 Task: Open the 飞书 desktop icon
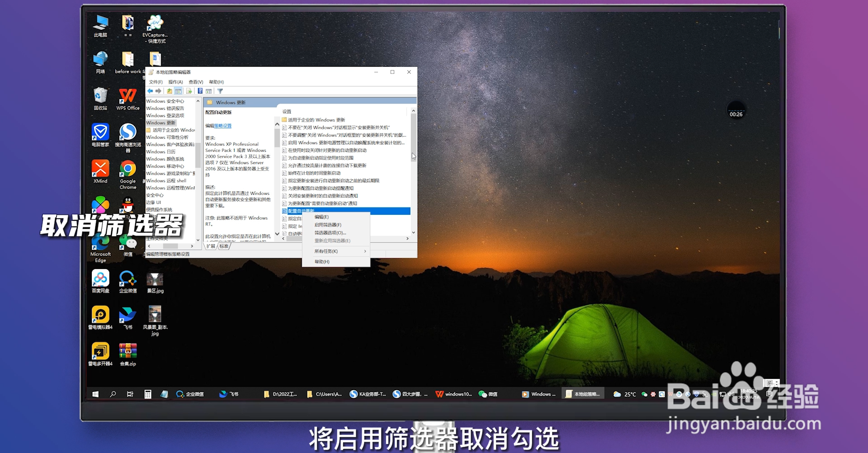point(128,318)
